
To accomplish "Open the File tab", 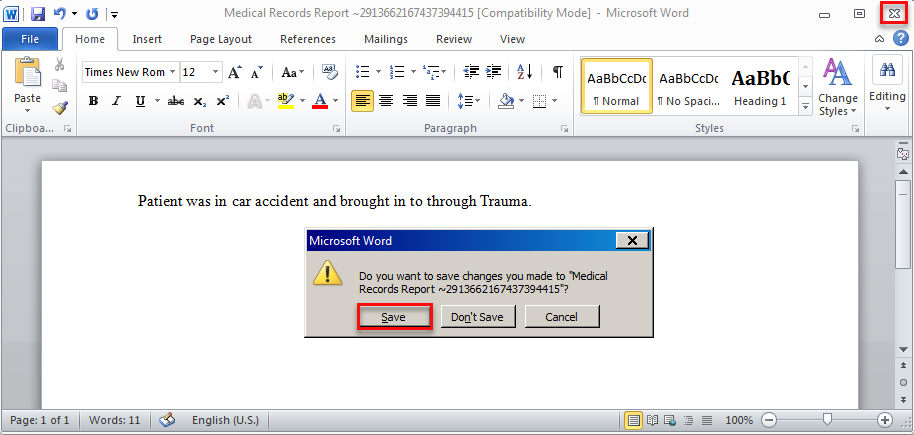I will click(x=30, y=39).
